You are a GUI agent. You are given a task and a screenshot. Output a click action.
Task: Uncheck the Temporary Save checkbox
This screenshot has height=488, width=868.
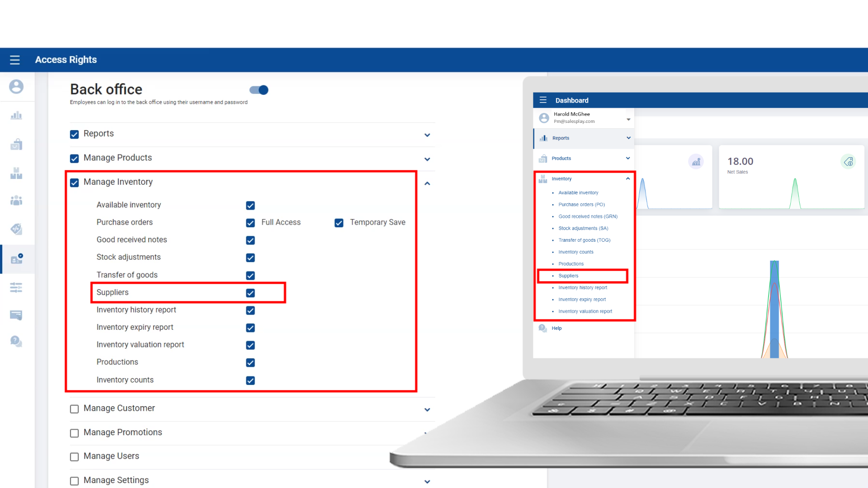[x=339, y=223]
